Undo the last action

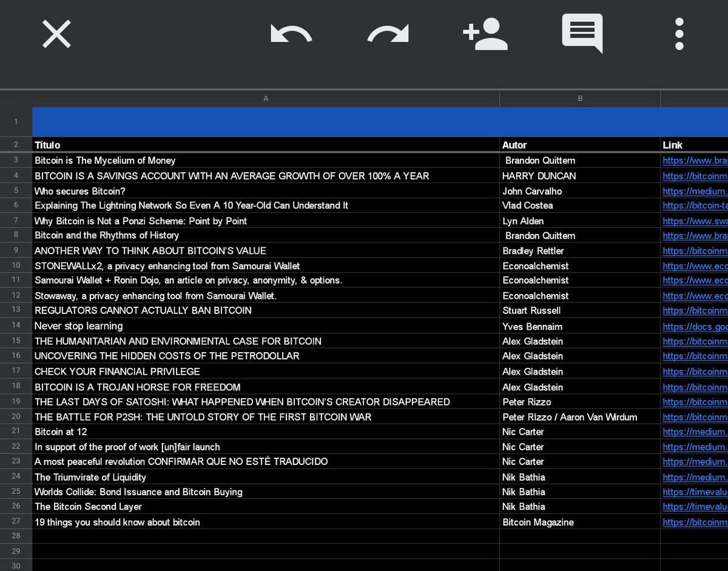click(291, 34)
